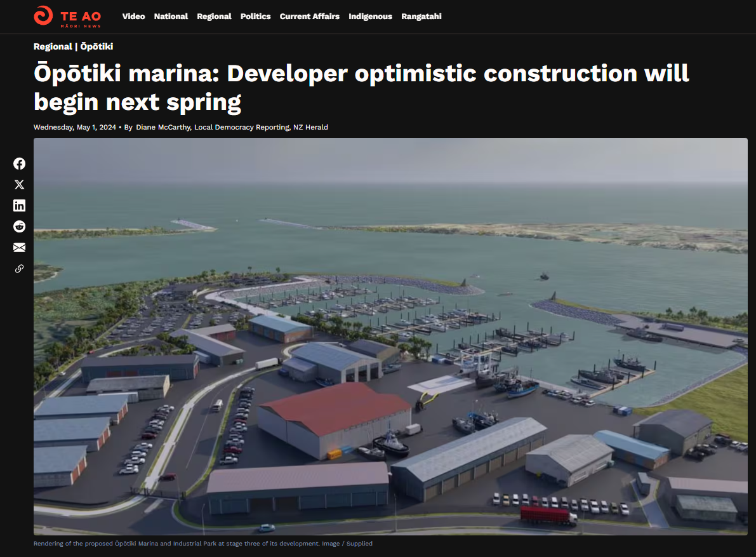Open the Video section in navigation
Image resolution: width=756 pixels, height=557 pixels.
coord(133,17)
